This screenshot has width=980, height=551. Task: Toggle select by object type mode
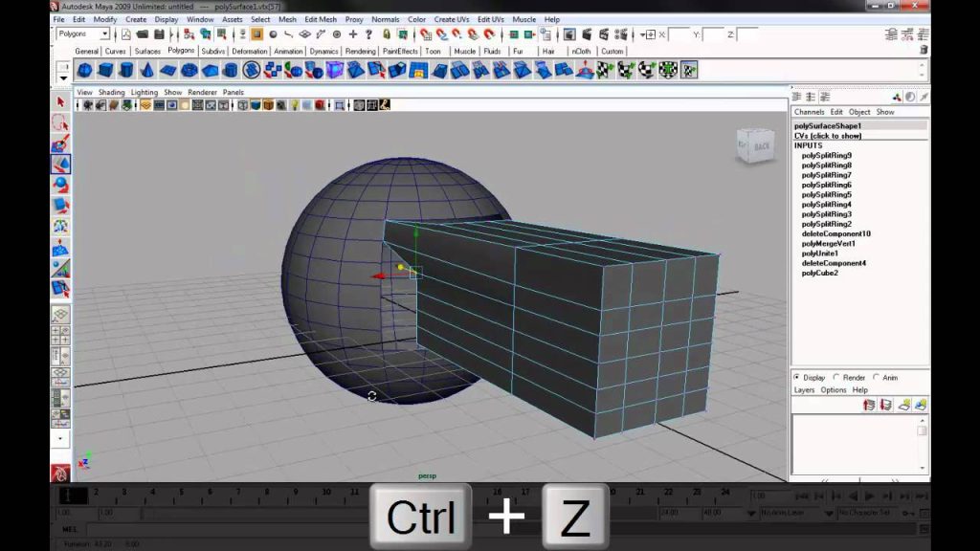[205, 35]
